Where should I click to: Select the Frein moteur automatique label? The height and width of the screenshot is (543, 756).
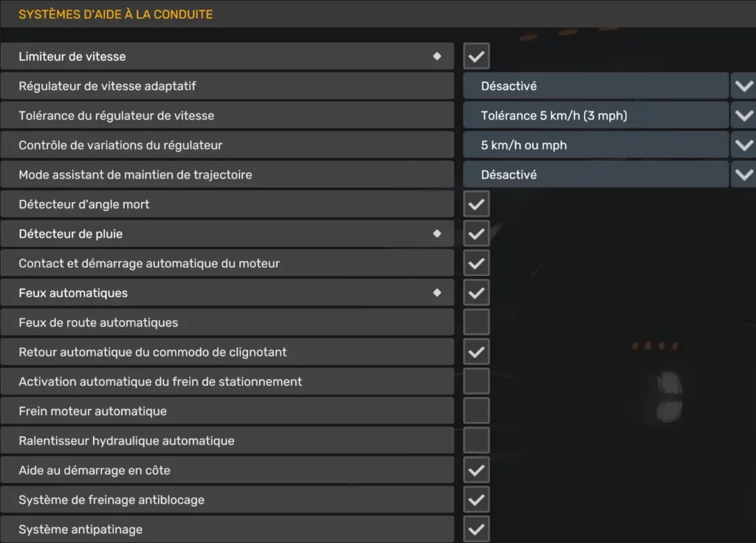(x=92, y=412)
